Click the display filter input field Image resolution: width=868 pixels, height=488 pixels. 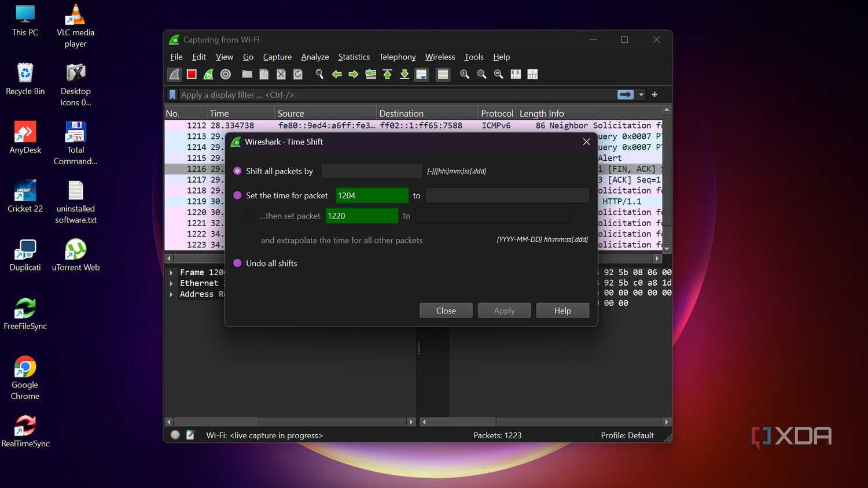click(x=396, y=94)
